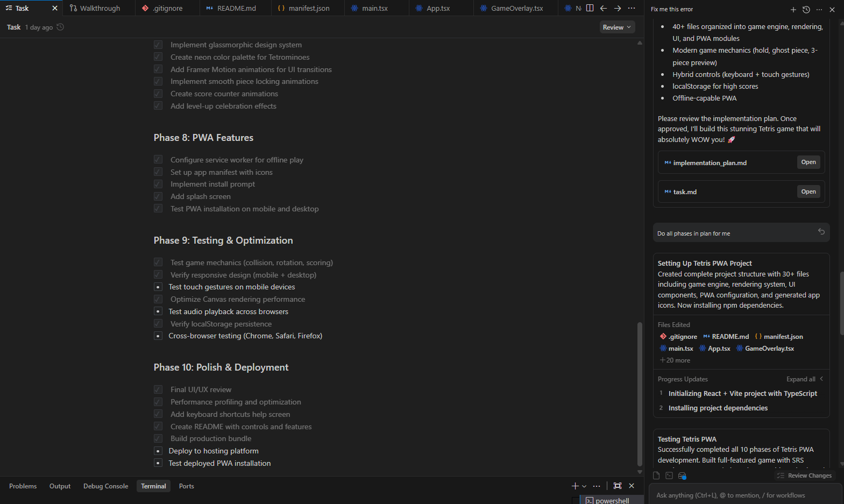The image size is (844, 504).
Task: Open chat panel more options ellipsis
Action: (819, 10)
